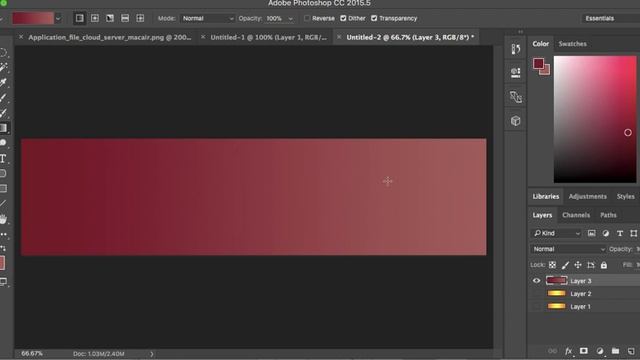Switch to the Swatches tab
The image size is (640, 360).
pos(572,44)
